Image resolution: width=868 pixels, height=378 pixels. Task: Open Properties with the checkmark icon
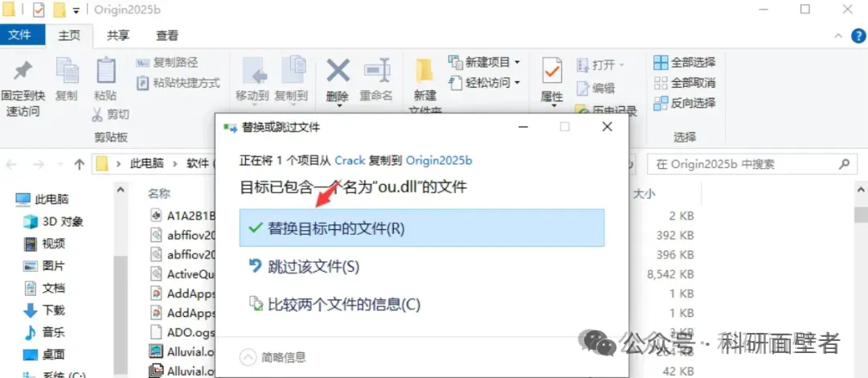point(552,71)
